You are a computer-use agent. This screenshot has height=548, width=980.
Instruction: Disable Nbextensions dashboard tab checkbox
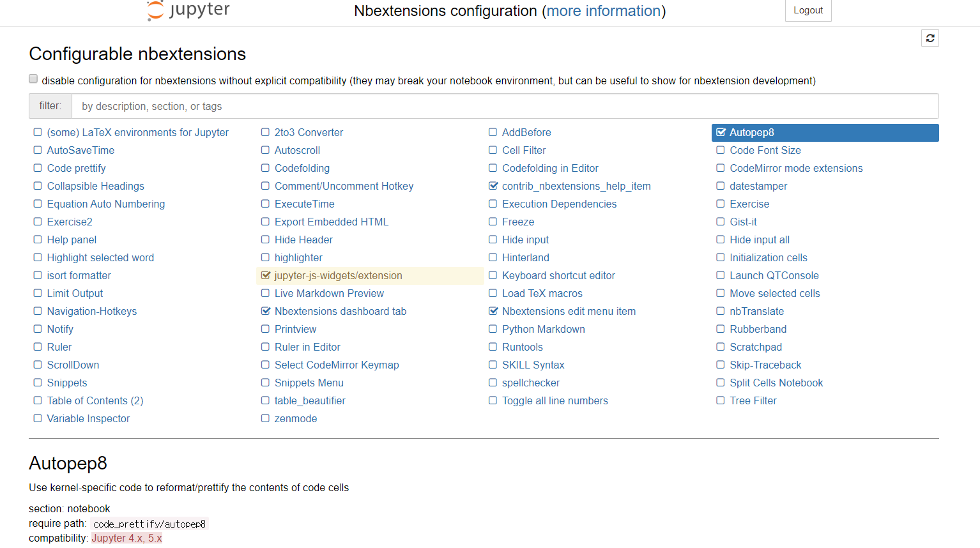pyautogui.click(x=266, y=311)
